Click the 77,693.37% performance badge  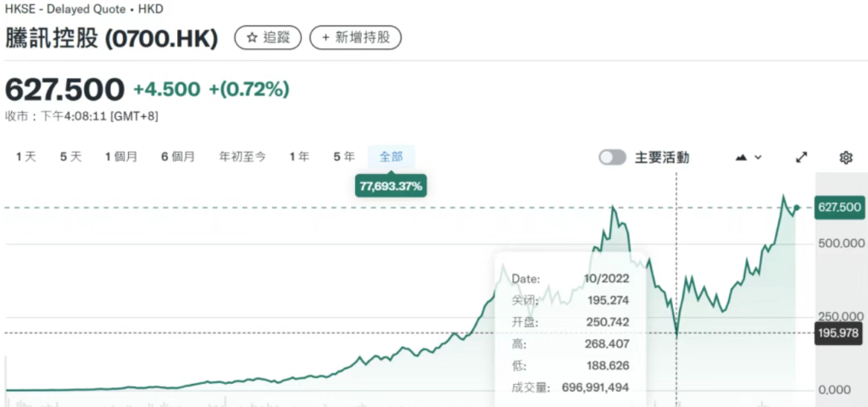tap(391, 185)
